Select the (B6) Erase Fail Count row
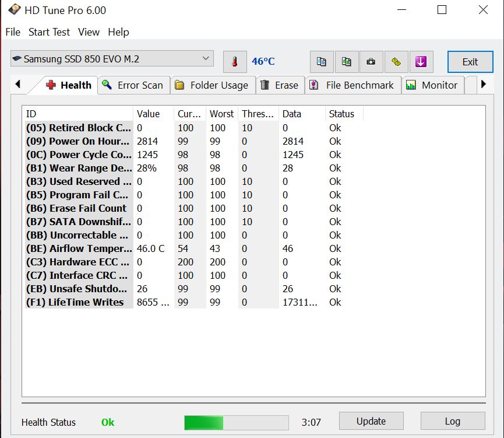This screenshot has width=504, height=438. point(193,208)
